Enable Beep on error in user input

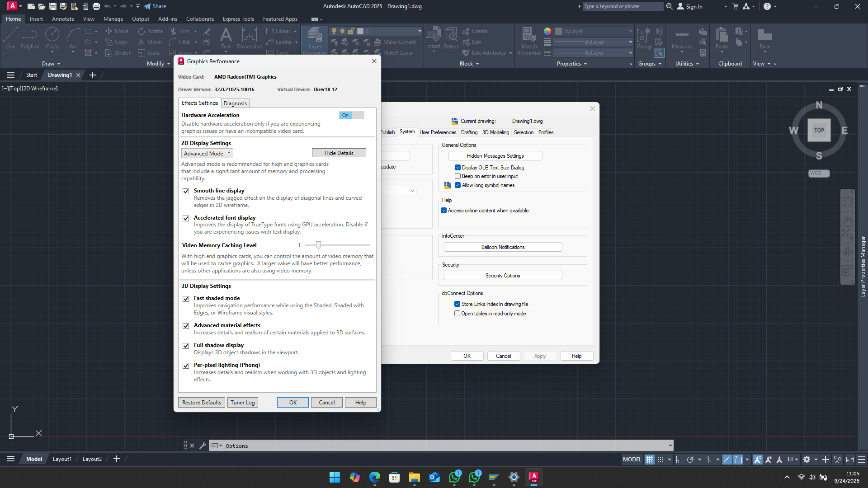458,176
